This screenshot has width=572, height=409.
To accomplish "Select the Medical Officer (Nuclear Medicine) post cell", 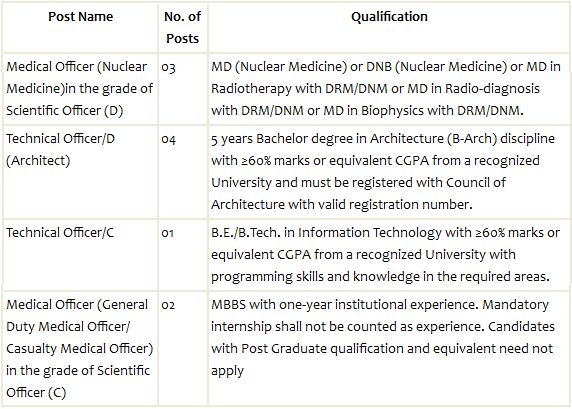I will 80,89.
